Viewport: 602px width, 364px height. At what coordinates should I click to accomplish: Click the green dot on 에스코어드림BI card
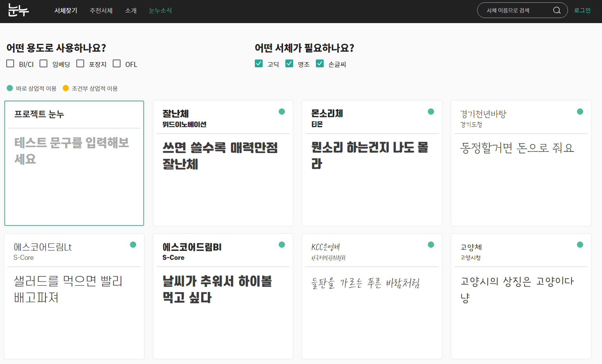pos(282,245)
